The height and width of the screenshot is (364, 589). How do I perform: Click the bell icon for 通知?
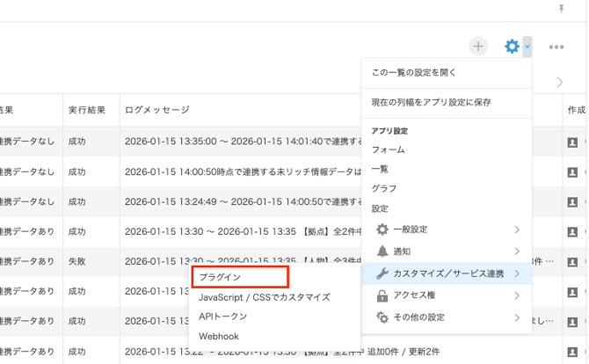(382, 251)
